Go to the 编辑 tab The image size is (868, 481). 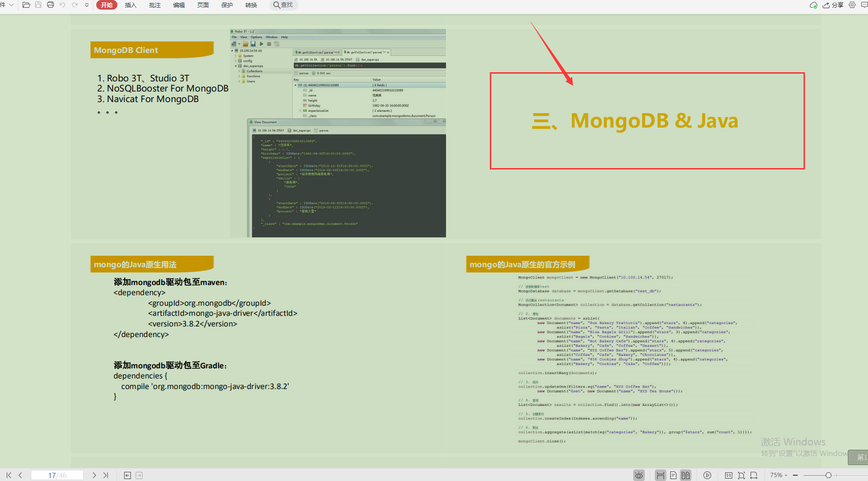[179, 5]
